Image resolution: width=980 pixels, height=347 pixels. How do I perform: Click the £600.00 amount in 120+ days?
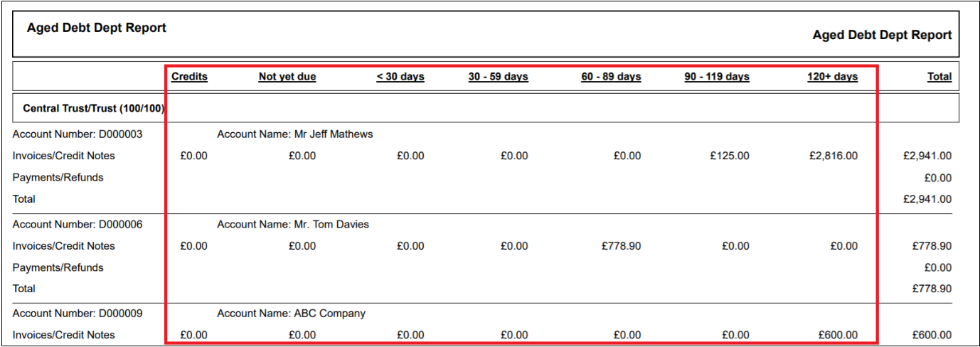point(838,335)
